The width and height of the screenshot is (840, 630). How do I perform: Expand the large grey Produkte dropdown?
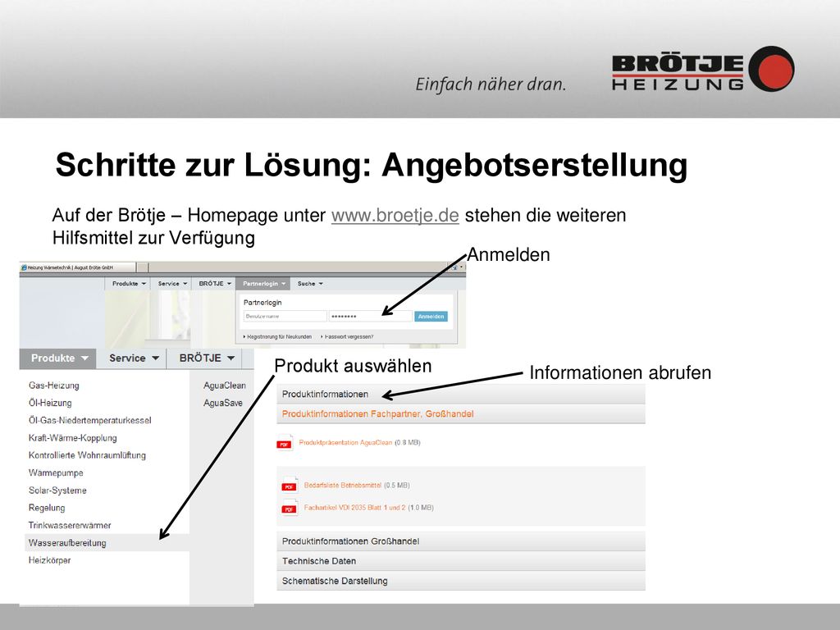(58, 358)
